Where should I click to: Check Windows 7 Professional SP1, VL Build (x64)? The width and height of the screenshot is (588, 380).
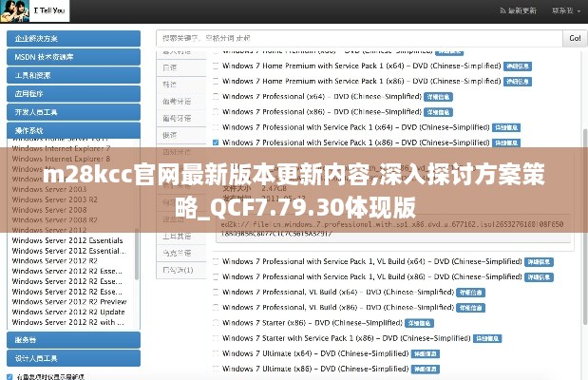click(x=216, y=262)
